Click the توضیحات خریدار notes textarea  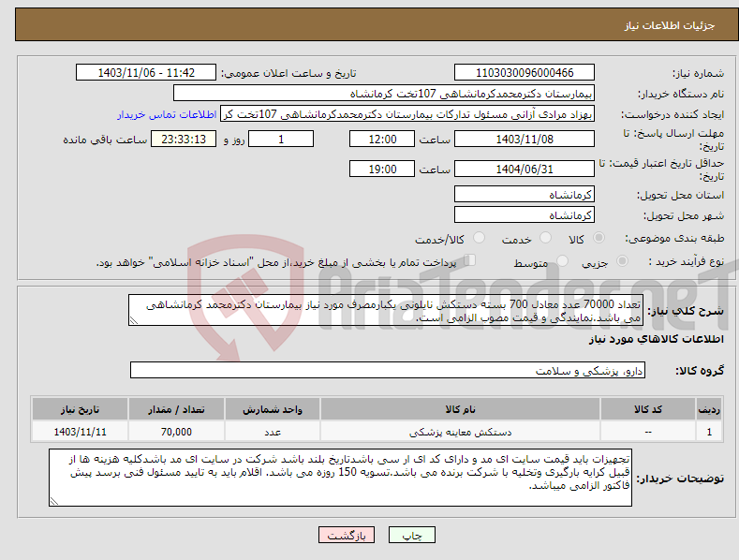(x=340, y=478)
